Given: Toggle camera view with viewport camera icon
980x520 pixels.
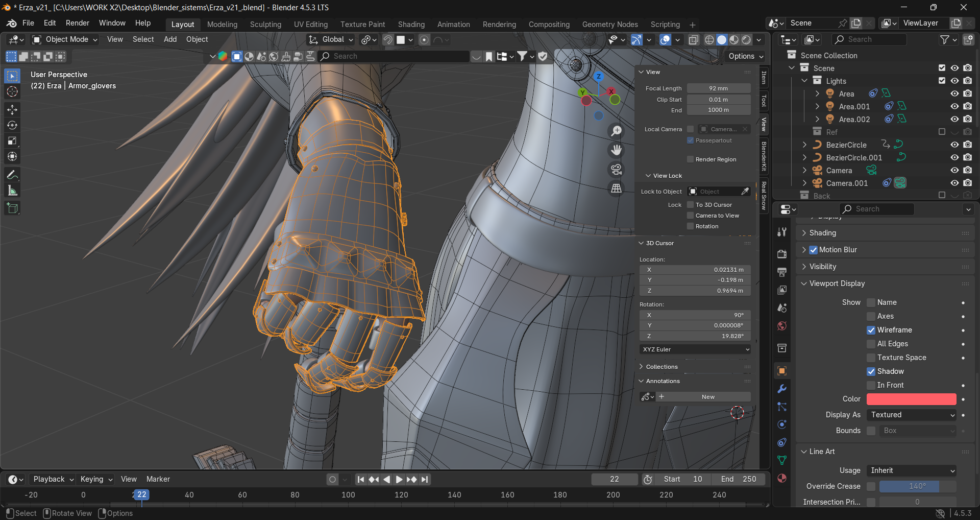Looking at the screenshot, I should [617, 170].
